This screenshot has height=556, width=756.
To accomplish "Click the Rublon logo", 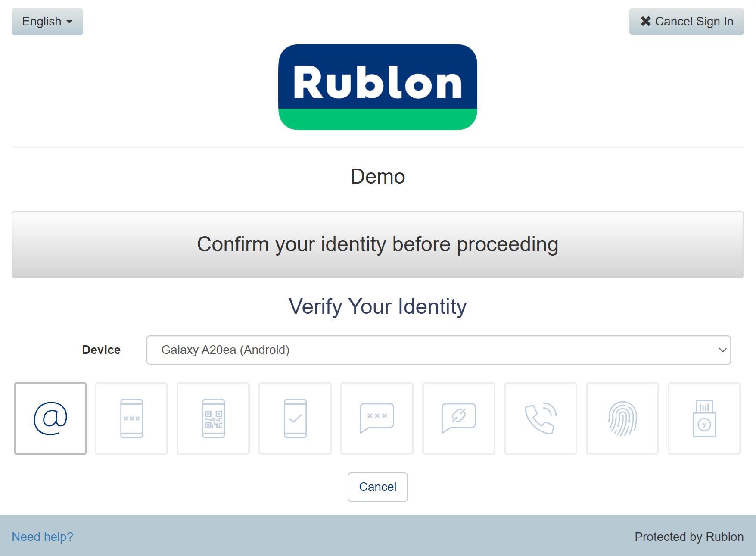I will click(377, 87).
